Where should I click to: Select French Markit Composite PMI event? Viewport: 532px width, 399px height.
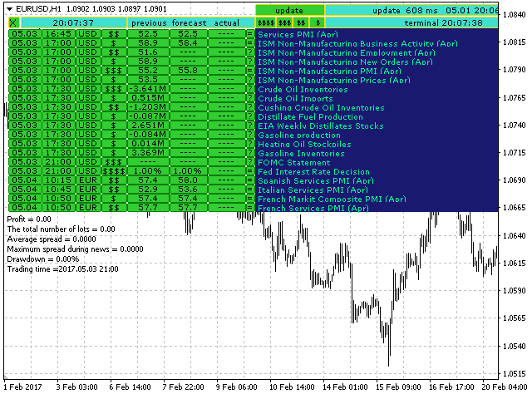coord(332,199)
